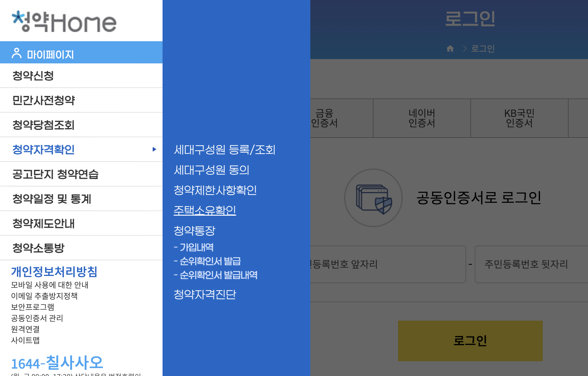Open the 민간사전청약 menu

click(43, 100)
